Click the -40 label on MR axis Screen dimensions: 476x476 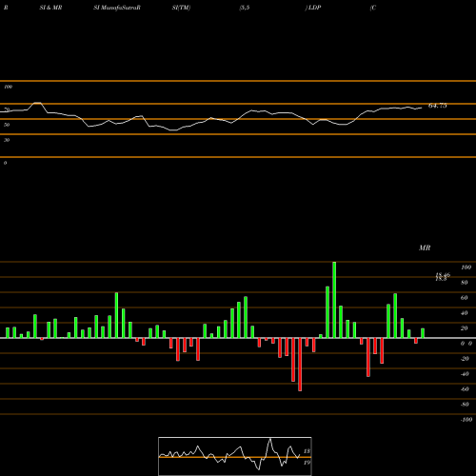(x=465, y=374)
